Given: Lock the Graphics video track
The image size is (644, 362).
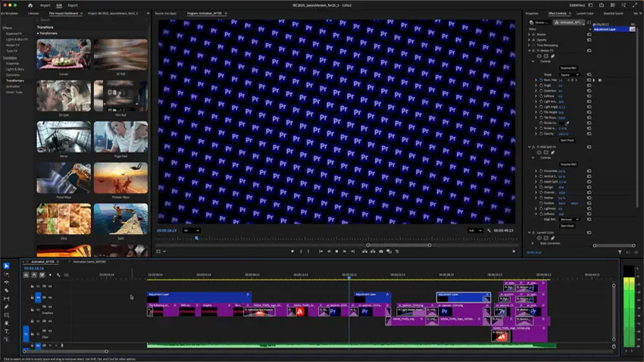Looking at the screenshot, I should point(32,310).
